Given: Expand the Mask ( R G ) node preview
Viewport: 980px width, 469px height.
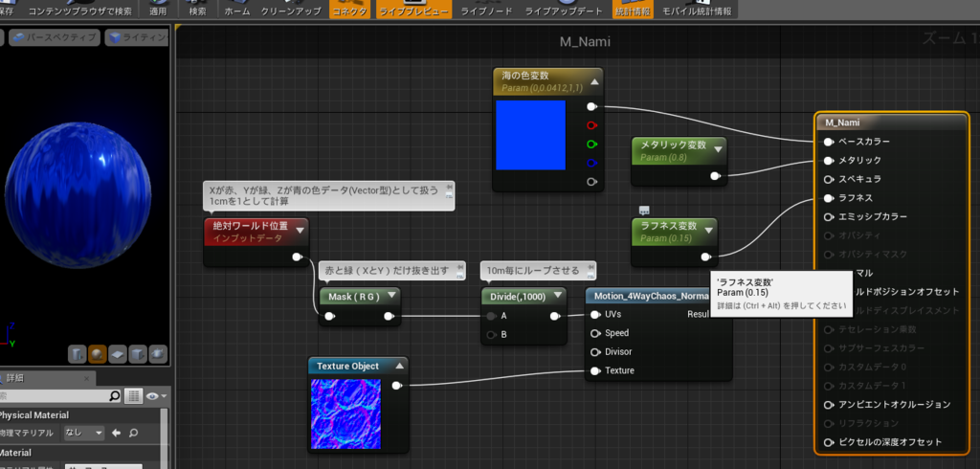Looking at the screenshot, I should point(391,296).
